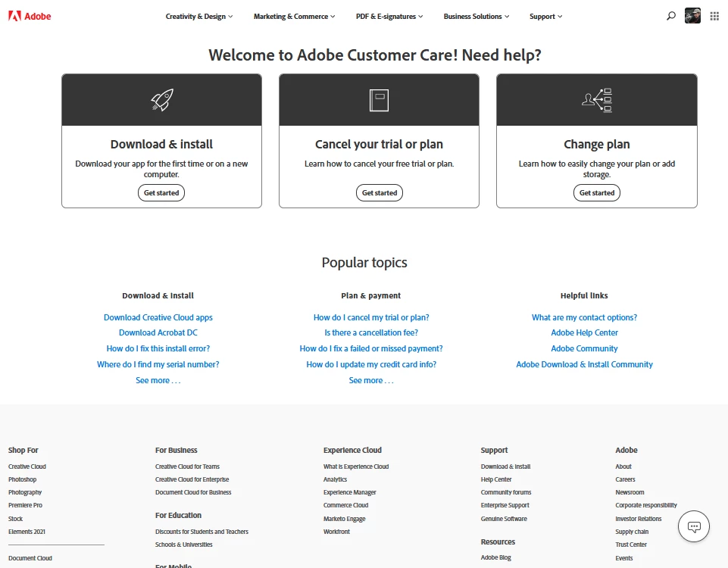Expand Creativity & Design menu
The image size is (728, 568).
[x=199, y=16]
